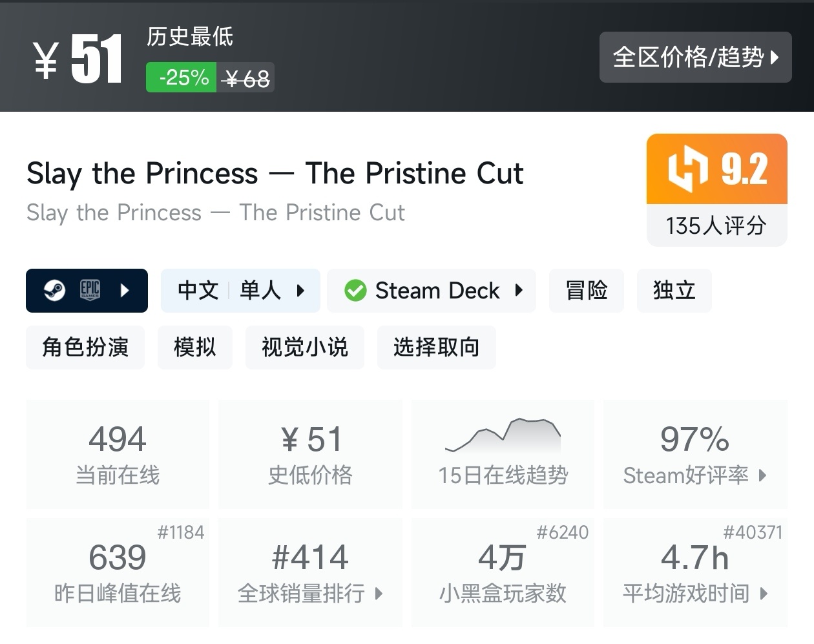Click the green Steam Deck verified checkmark
The image size is (814, 644).
coord(355,291)
